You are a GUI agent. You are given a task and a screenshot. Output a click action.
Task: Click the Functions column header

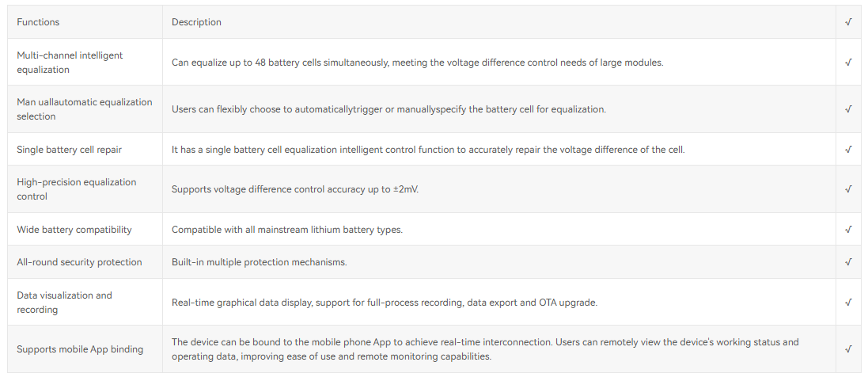38,22
